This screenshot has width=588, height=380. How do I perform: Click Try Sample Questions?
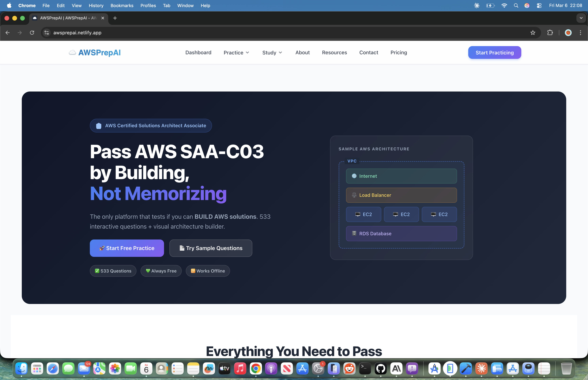coord(211,248)
